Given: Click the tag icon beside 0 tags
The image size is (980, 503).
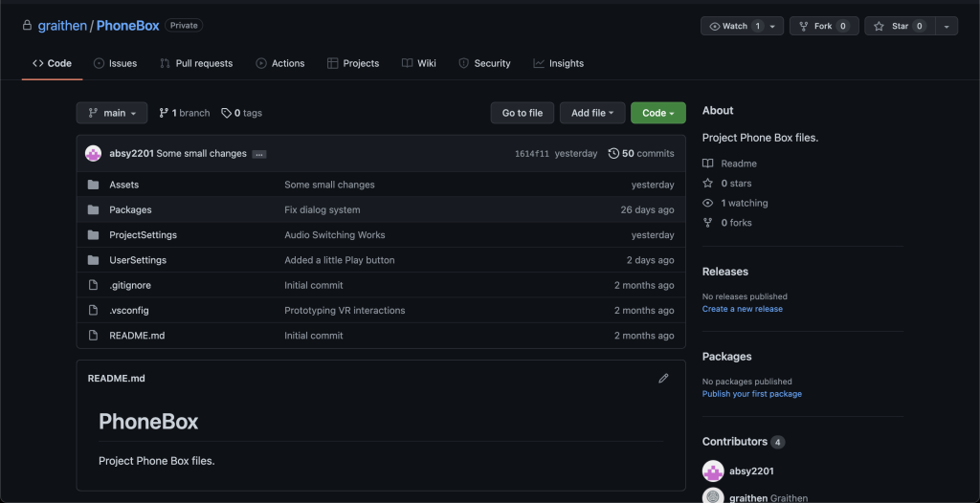Looking at the screenshot, I should 226,113.
